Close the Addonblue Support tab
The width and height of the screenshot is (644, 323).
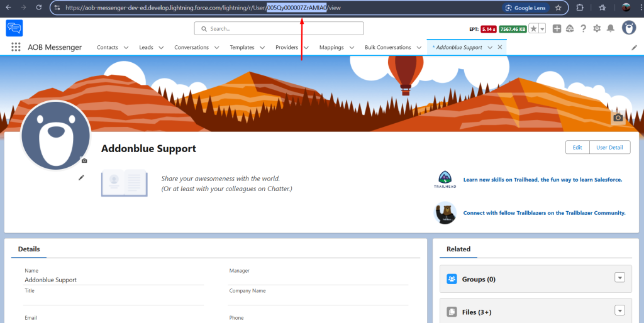click(x=500, y=47)
